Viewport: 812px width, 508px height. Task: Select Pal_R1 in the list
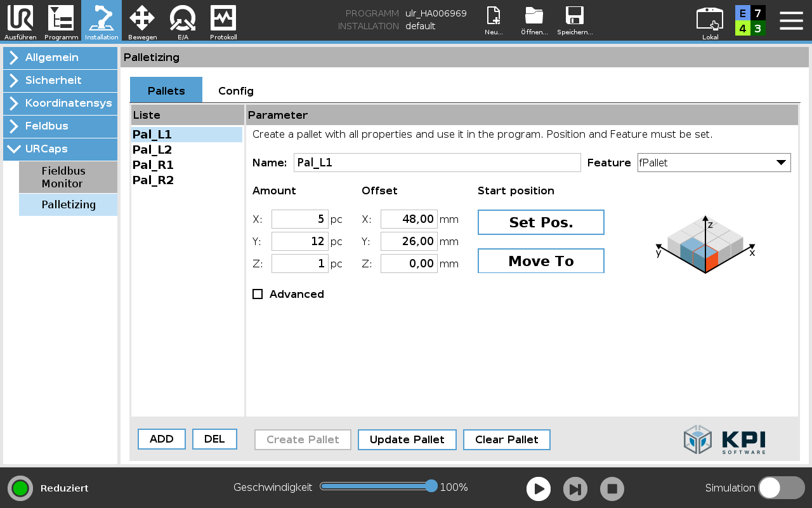187,165
